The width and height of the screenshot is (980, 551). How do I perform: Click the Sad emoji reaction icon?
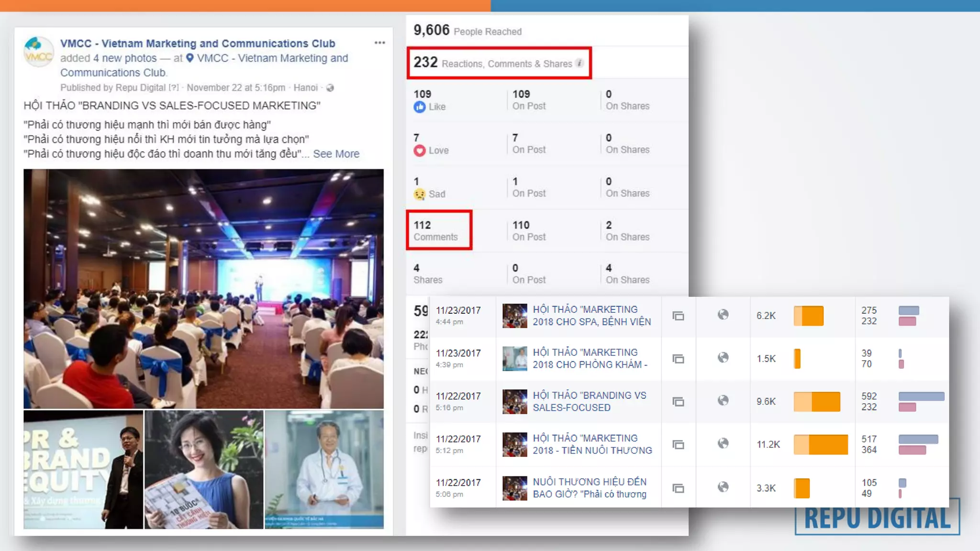click(x=420, y=194)
